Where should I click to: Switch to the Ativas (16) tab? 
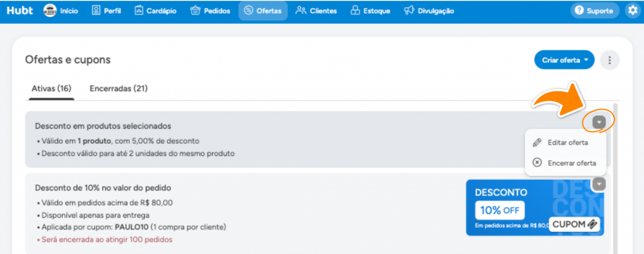pyautogui.click(x=52, y=89)
